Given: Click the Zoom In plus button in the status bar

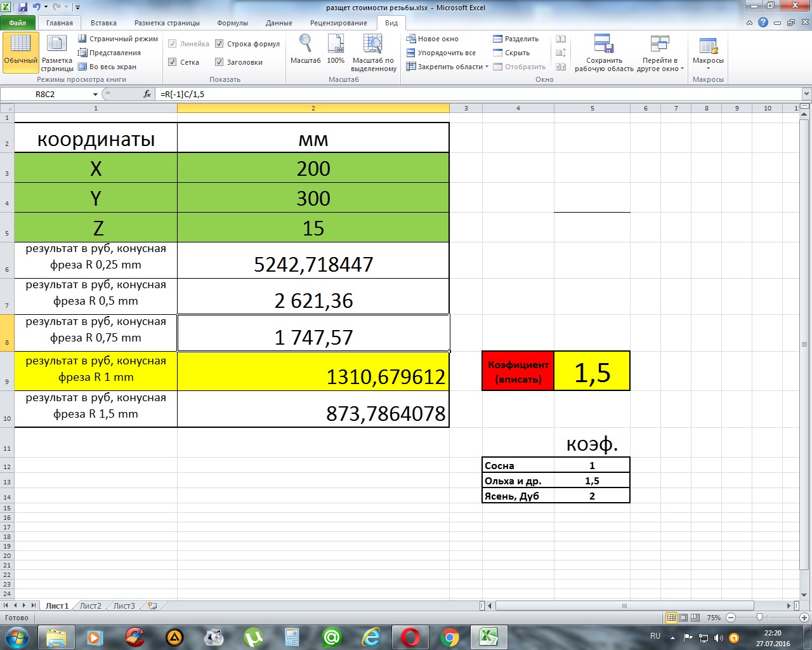Looking at the screenshot, I should point(803,618).
